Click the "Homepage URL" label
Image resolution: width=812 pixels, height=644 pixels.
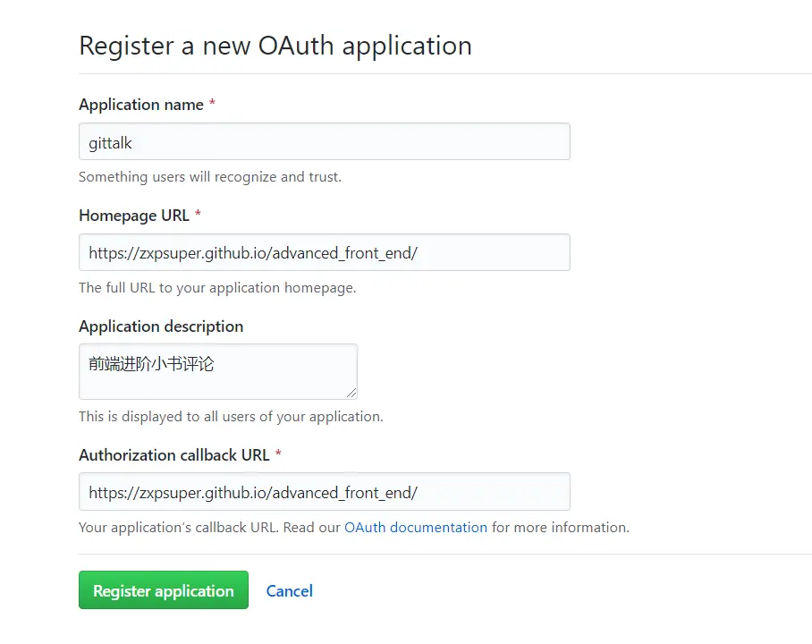point(134,216)
